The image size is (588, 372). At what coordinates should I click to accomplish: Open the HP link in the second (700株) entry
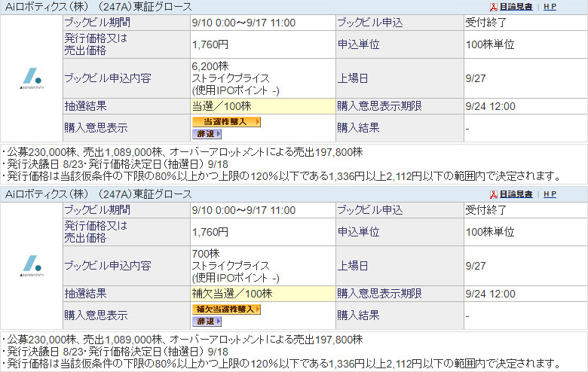coord(550,194)
